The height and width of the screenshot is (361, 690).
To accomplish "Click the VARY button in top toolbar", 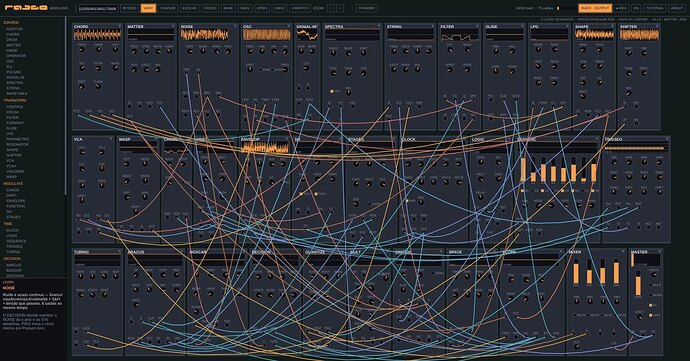I will coord(148,8).
